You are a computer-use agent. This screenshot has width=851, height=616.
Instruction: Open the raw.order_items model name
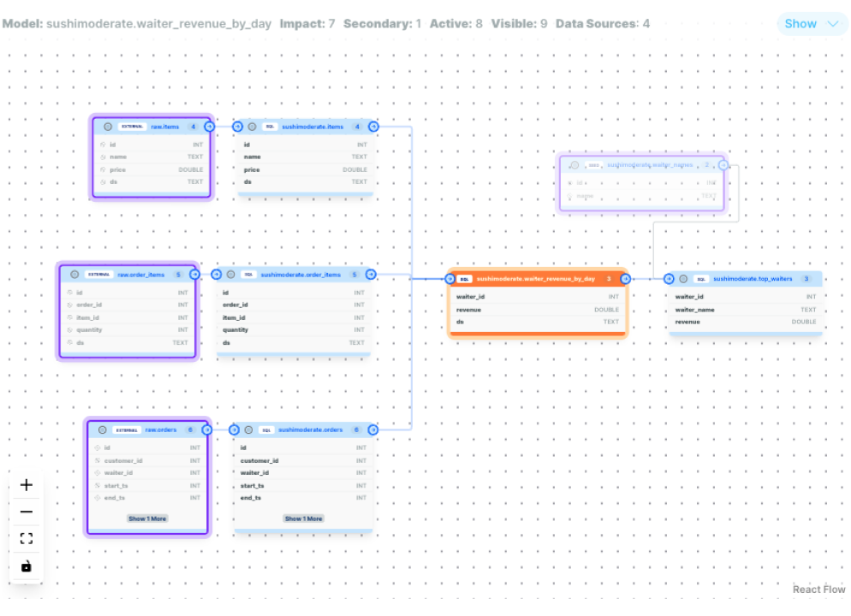(x=141, y=275)
